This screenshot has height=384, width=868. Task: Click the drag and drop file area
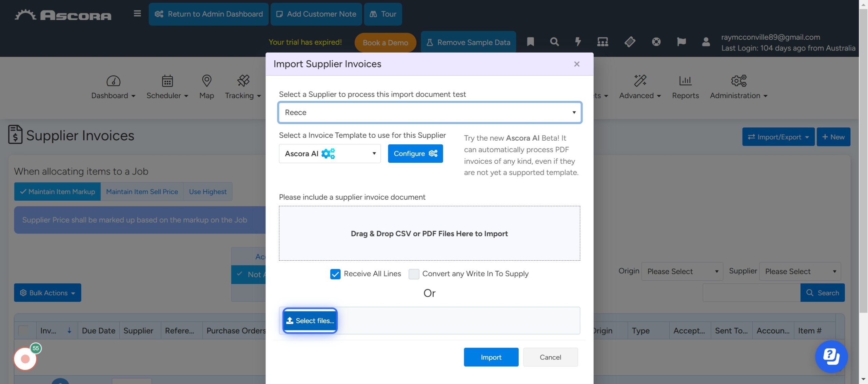coord(429,233)
